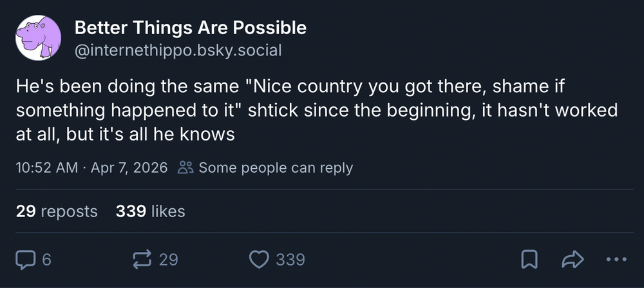This screenshot has height=288, width=644.
Task: Click the reply count of 6
Action: pyautogui.click(x=47, y=260)
